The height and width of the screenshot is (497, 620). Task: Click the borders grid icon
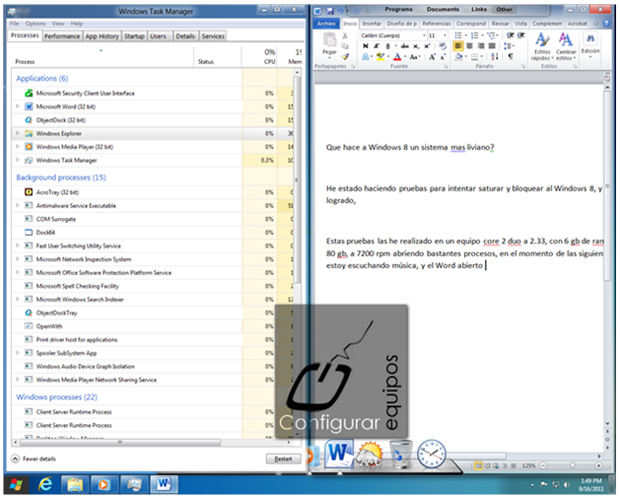point(474,57)
